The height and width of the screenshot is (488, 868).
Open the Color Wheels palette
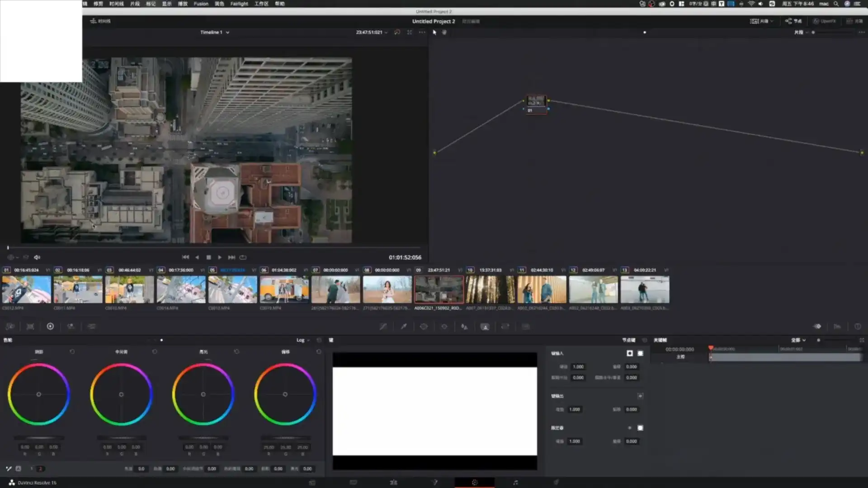tap(50, 326)
